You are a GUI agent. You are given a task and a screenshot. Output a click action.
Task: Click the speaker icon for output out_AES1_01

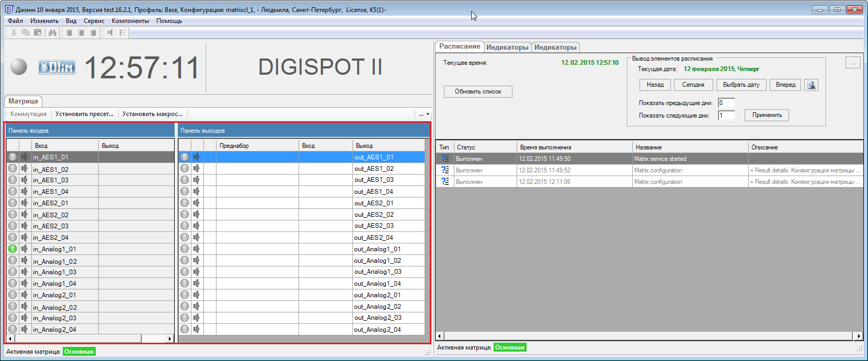(197, 157)
